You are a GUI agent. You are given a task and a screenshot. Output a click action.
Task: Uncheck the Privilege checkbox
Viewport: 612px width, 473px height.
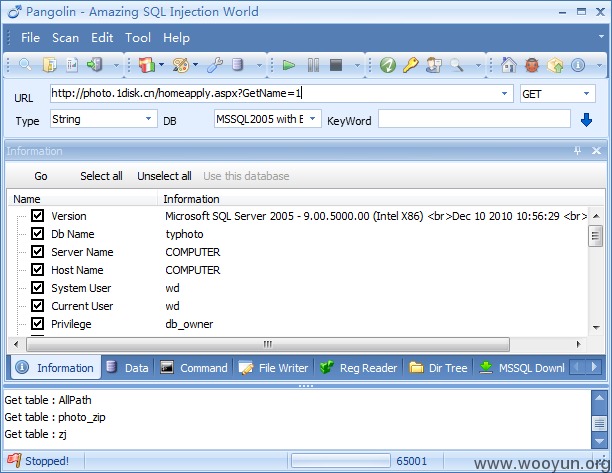pos(37,324)
